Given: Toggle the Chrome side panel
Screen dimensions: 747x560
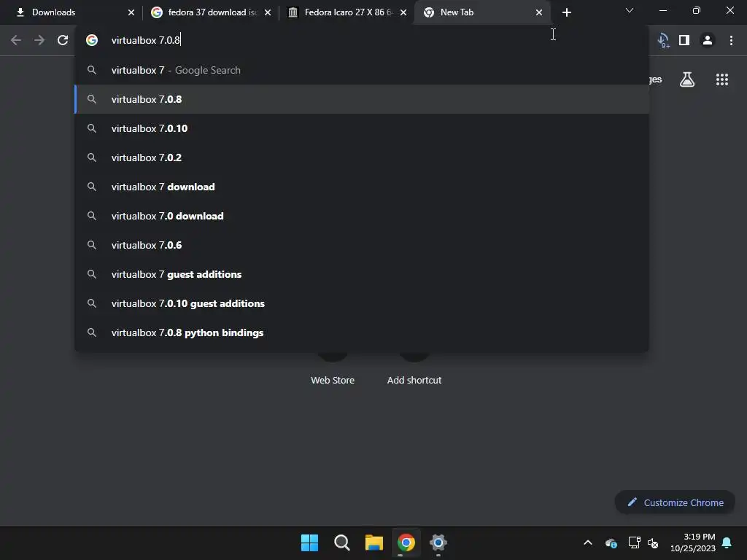Looking at the screenshot, I should pos(684,40).
